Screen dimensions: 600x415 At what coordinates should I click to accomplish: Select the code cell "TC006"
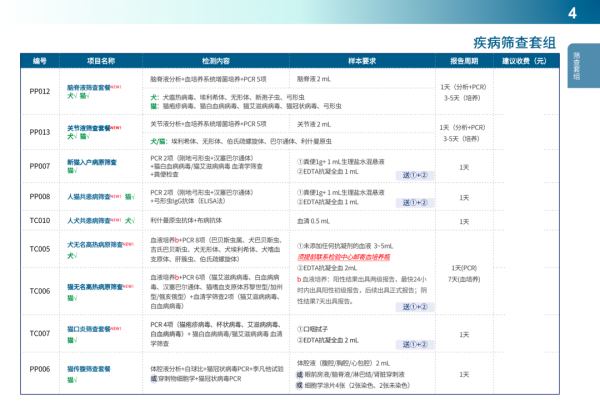40,291
